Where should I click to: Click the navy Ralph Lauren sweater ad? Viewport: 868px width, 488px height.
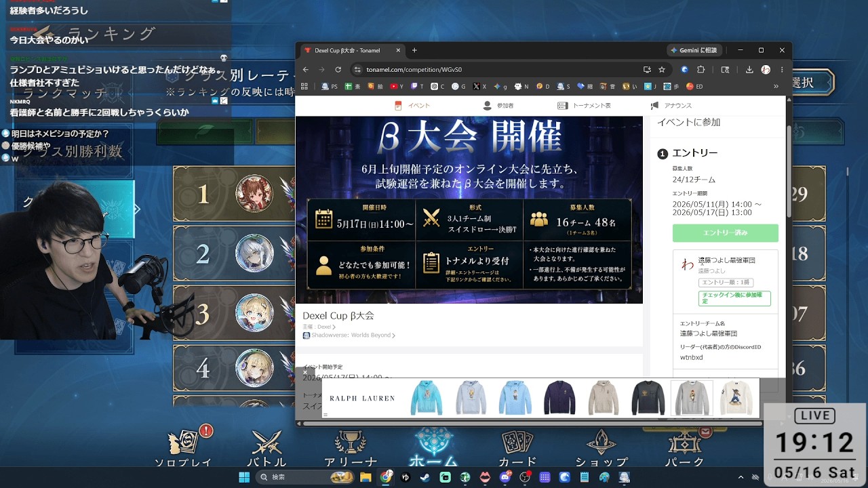coord(559,398)
